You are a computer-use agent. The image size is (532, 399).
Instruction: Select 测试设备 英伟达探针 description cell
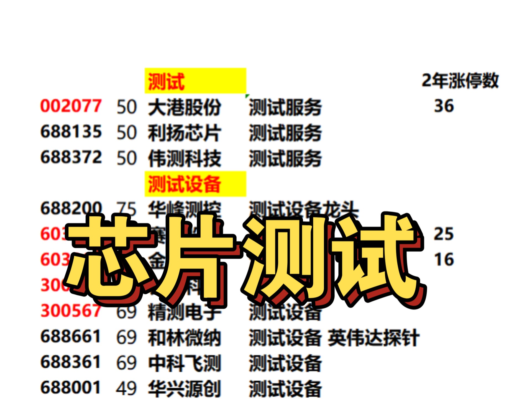click(x=334, y=337)
